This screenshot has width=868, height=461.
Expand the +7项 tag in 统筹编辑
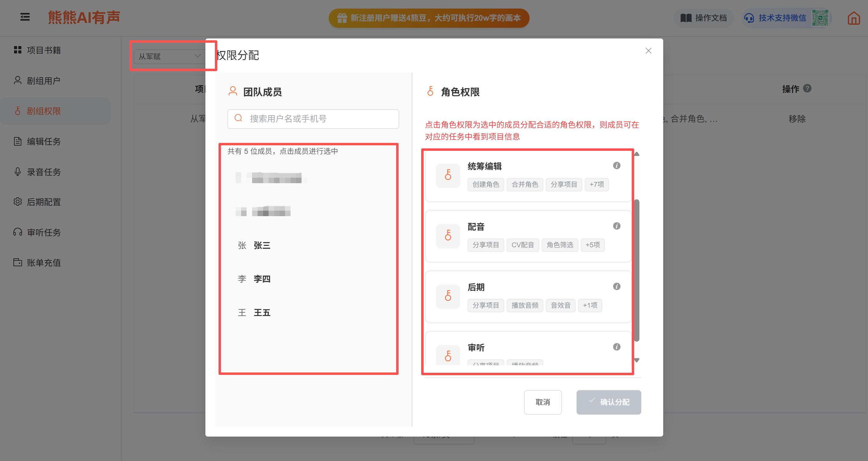coord(596,184)
